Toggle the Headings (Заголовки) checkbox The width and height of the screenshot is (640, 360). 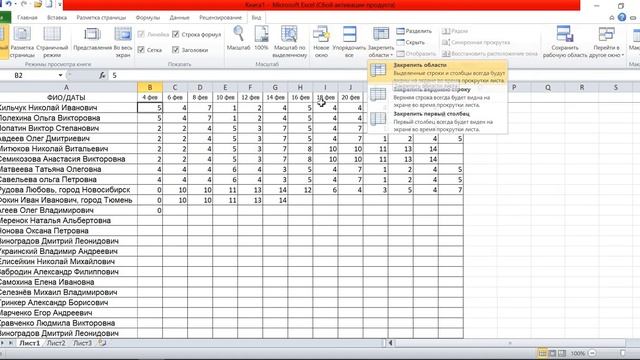(176, 50)
